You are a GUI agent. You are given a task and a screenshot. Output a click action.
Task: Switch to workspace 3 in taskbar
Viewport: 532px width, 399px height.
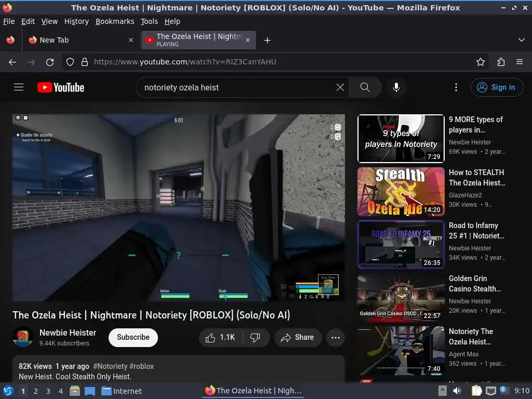click(x=48, y=391)
